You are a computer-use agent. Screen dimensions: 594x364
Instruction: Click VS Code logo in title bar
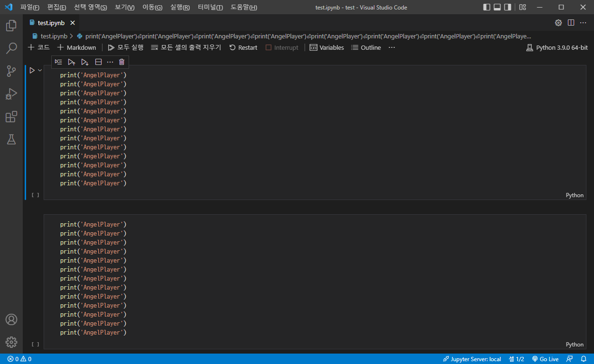pyautogui.click(x=9, y=7)
